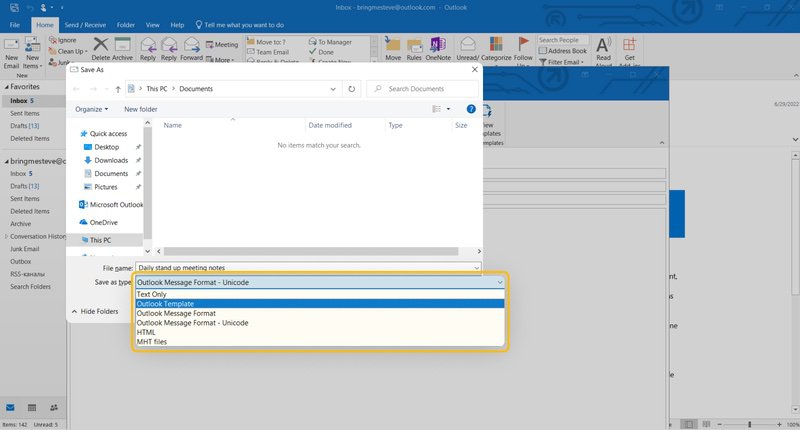Choose MHT files option
800x430 pixels.
pyautogui.click(x=320, y=342)
